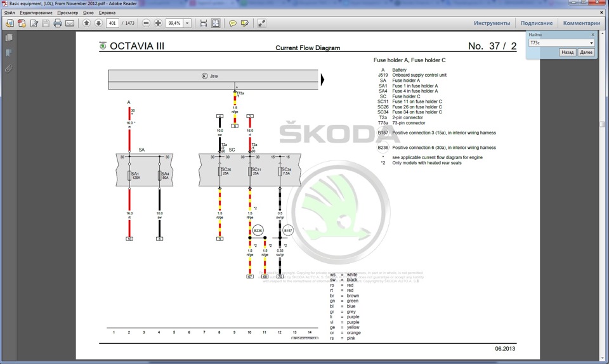Click the Create PDF online icon
This screenshot has height=364, width=609.
(x=22, y=23)
